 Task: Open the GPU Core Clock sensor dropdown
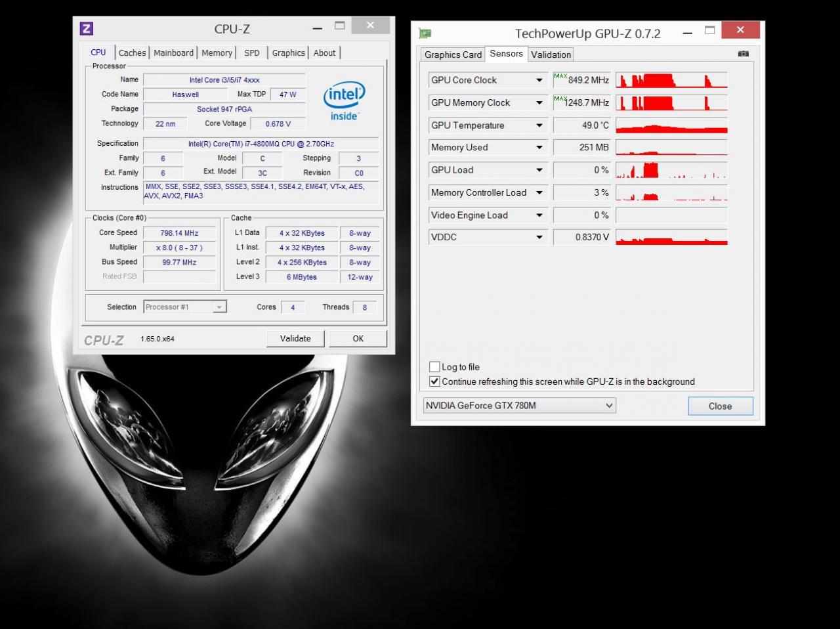pos(539,80)
